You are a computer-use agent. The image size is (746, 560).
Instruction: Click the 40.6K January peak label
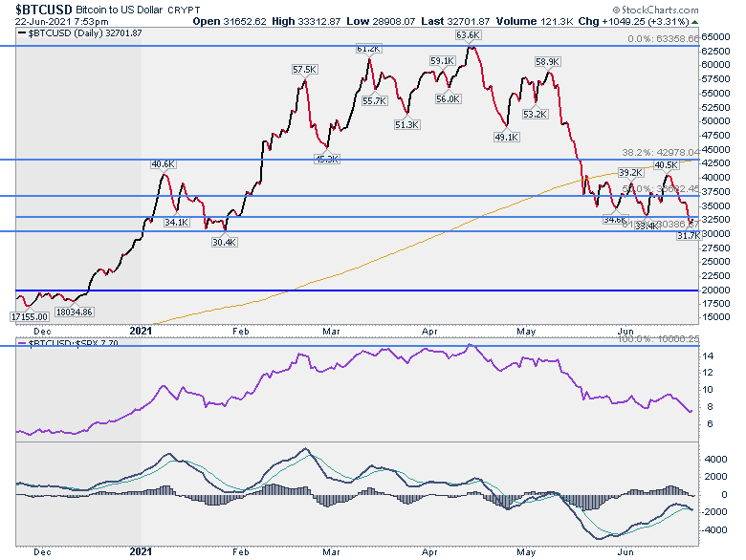pyautogui.click(x=164, y=164)
